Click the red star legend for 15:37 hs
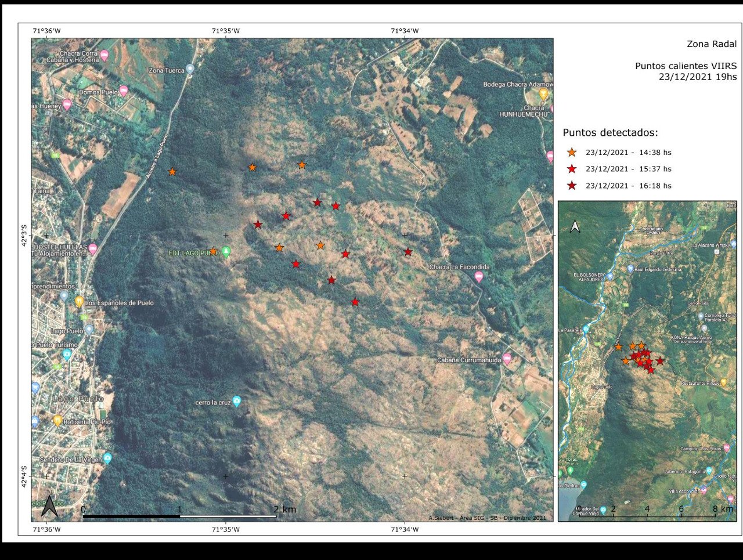 [x=572, y=169]
